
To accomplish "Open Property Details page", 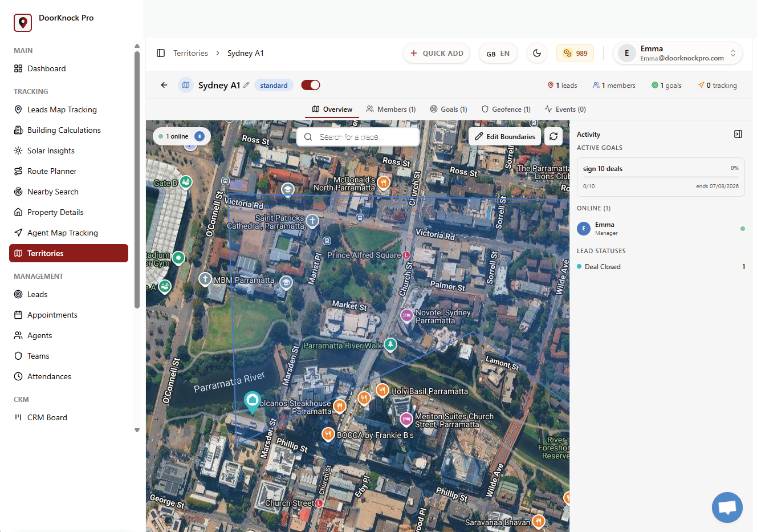I will [x=68, y=212].
